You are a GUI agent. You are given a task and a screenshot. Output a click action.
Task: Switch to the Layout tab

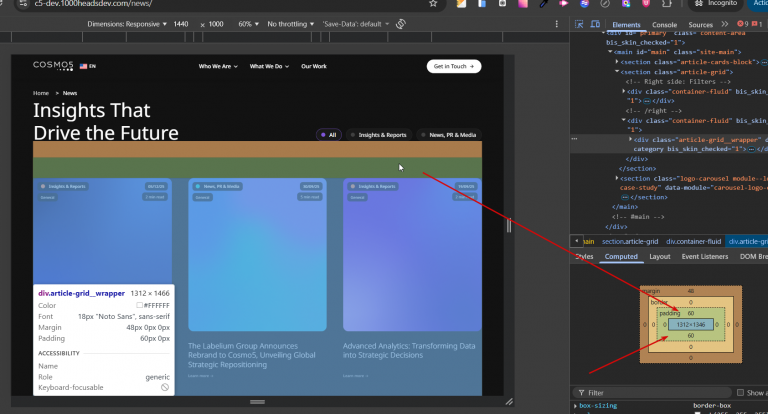[x=659, y=257]
